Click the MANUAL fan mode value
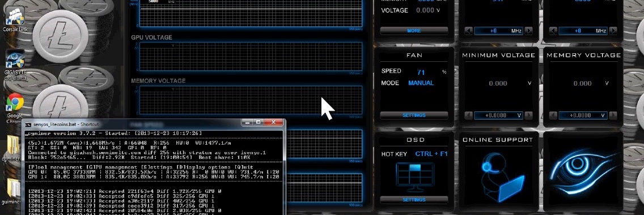The height and width of the screenshot is (215, 644). point(421,83)
